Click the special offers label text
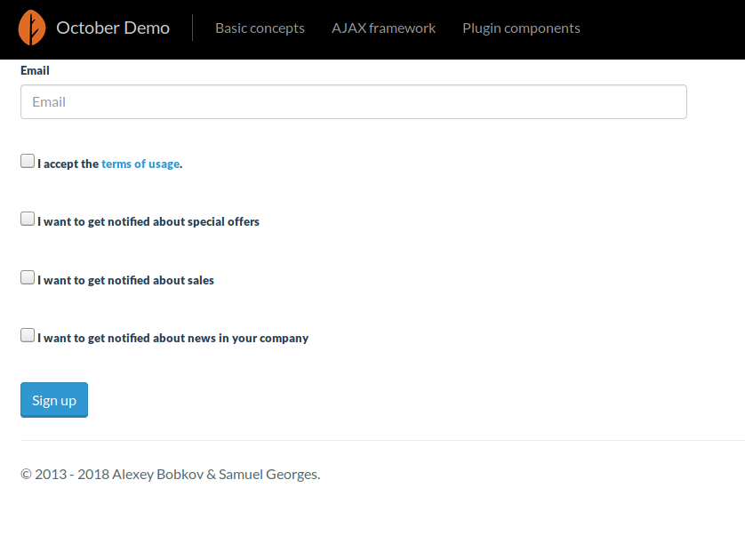 coord(148,222)
